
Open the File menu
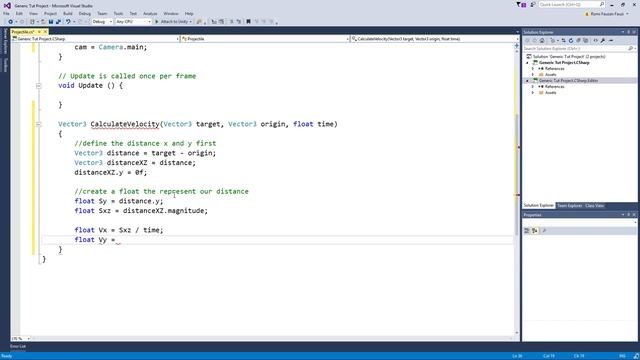click(6, 13)
